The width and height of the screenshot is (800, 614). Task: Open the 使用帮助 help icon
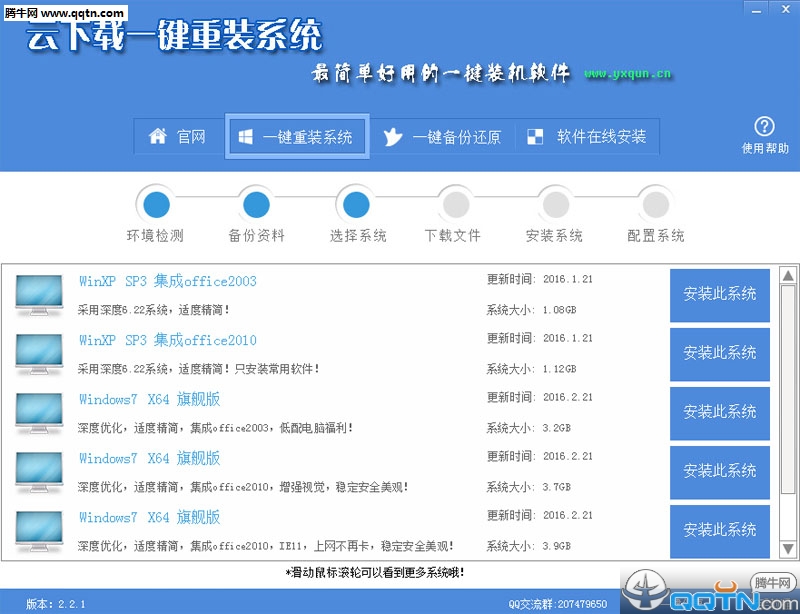click(765, 127)
